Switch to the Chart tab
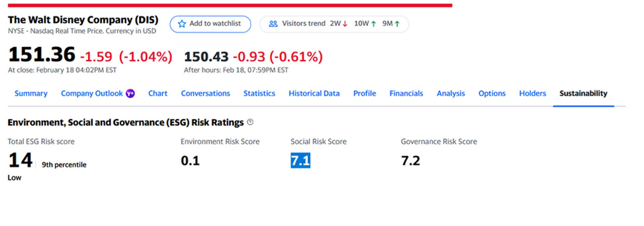This screenshot has height=226, width=644. 158,94
